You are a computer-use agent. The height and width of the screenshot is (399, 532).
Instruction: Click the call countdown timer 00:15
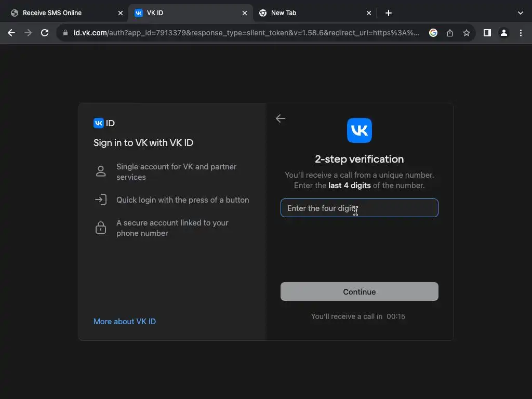[x=396, y=316]
